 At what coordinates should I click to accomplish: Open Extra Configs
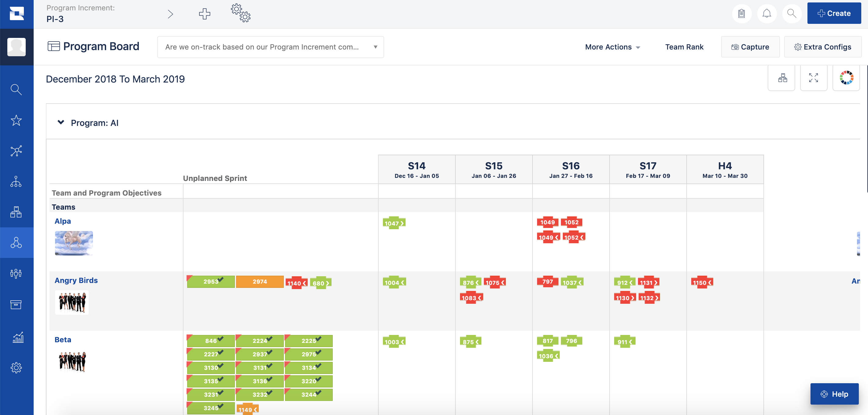(822, 47)
